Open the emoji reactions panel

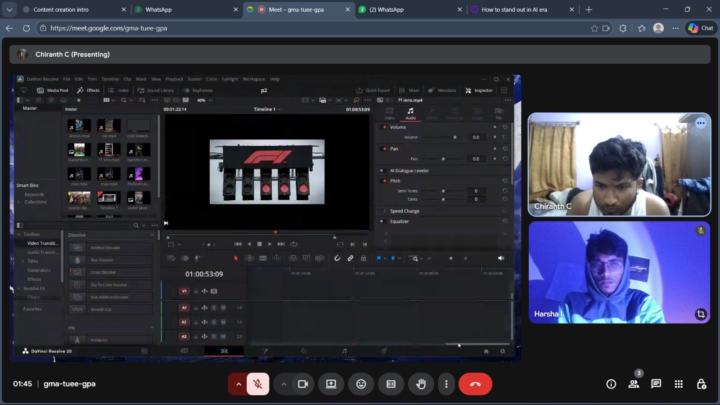[361, 384]
